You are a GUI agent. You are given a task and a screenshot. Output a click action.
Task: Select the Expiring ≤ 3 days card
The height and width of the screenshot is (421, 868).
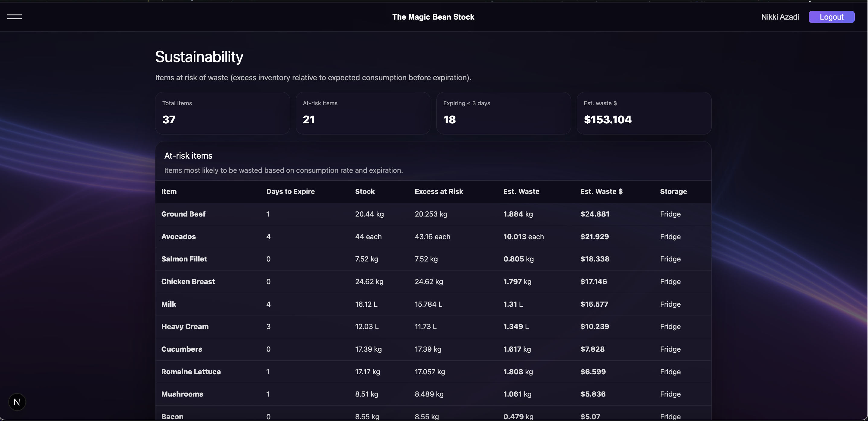(503, 113)
